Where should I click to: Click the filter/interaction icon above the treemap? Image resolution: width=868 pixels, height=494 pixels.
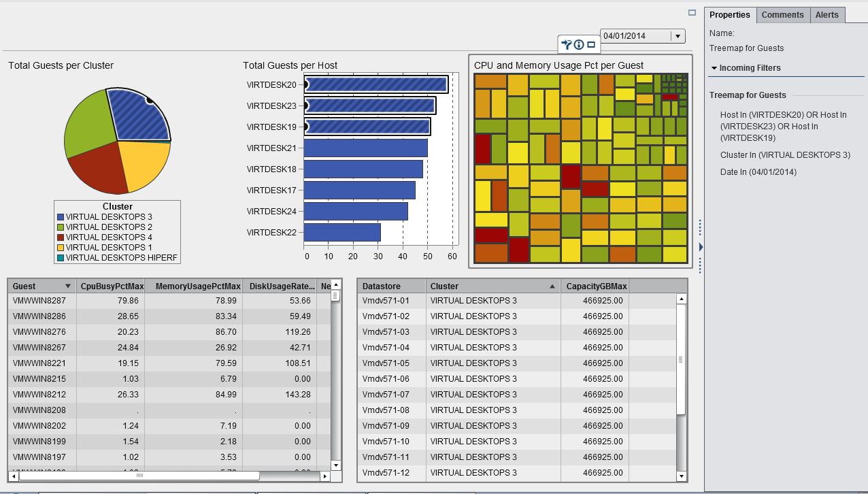pos(566,45)
